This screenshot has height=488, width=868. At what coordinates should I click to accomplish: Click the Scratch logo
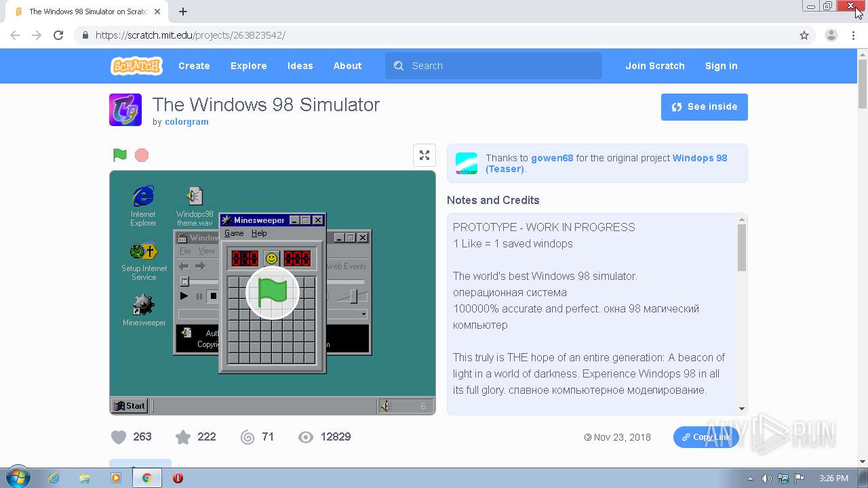(x=136, y=66)
